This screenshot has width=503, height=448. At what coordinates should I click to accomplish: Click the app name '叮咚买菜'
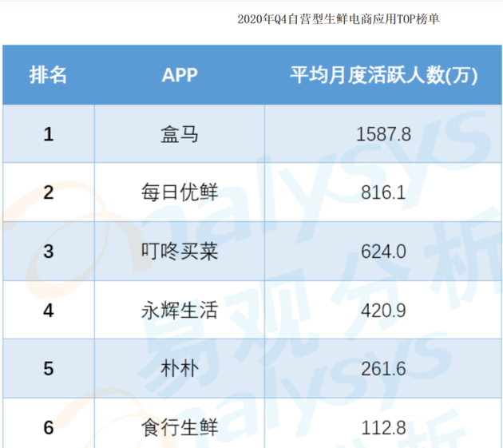180,251
